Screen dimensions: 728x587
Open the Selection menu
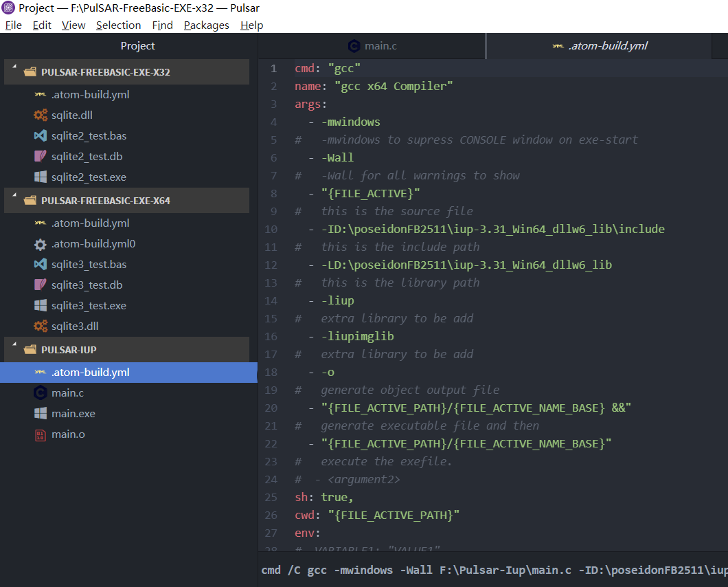point(118,25)
